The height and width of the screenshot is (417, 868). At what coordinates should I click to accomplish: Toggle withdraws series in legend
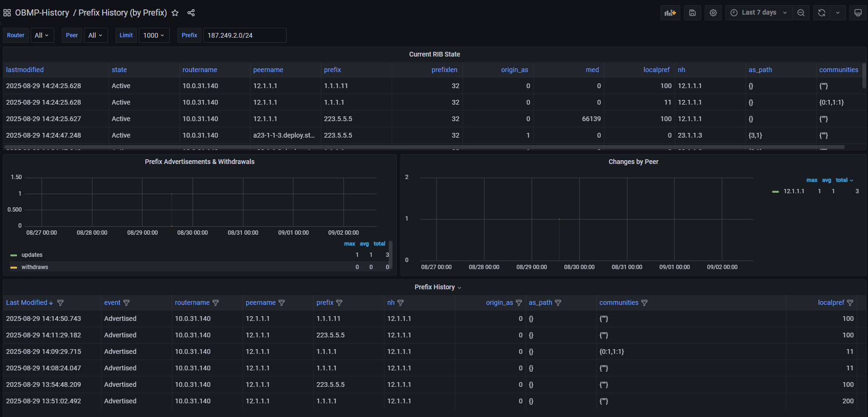click(x=34, y=267)
